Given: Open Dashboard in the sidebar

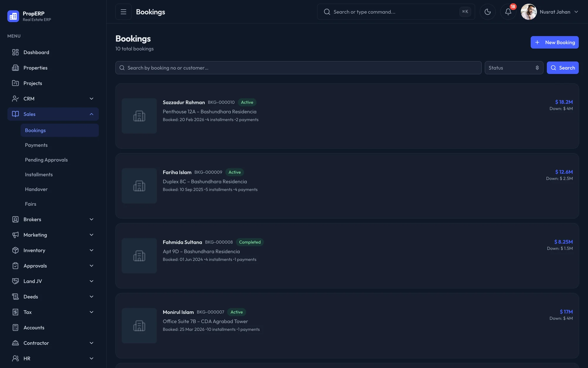Looking at the screenshot, I should (x=53, y=52).
